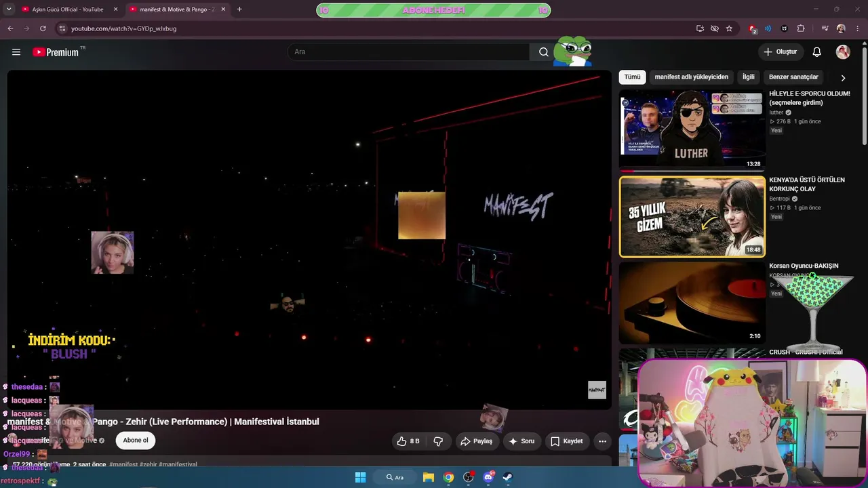Open the tab search dropdown arrow
Image resolution: width=868 pixels, height=488 pixels.
point(9,9)
